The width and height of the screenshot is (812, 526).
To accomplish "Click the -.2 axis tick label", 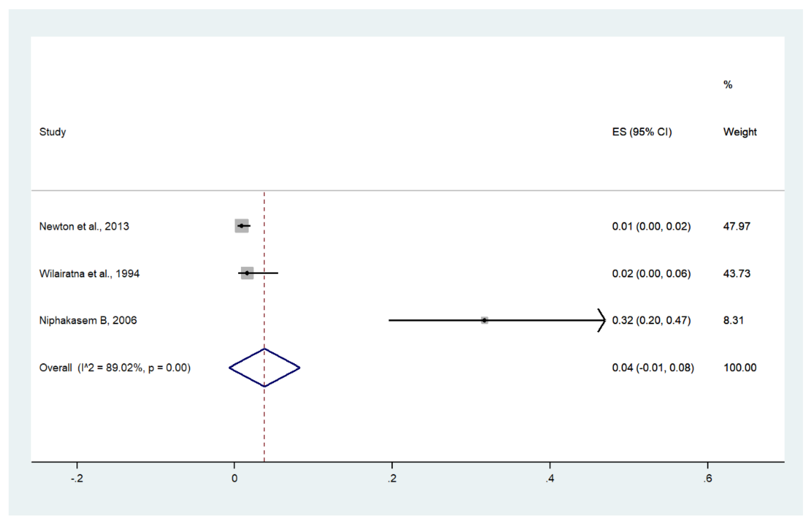I will [77, 479].
